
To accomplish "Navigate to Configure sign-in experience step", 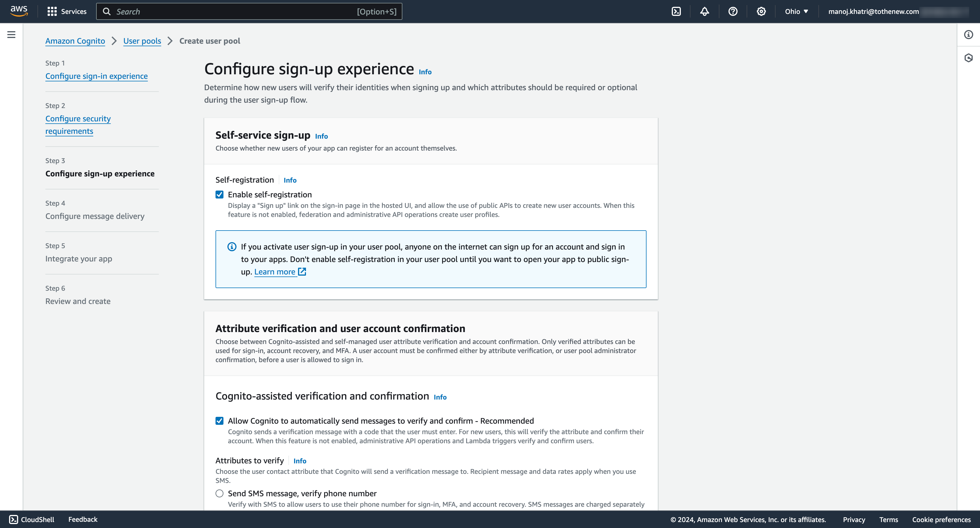I will [96, 76].
